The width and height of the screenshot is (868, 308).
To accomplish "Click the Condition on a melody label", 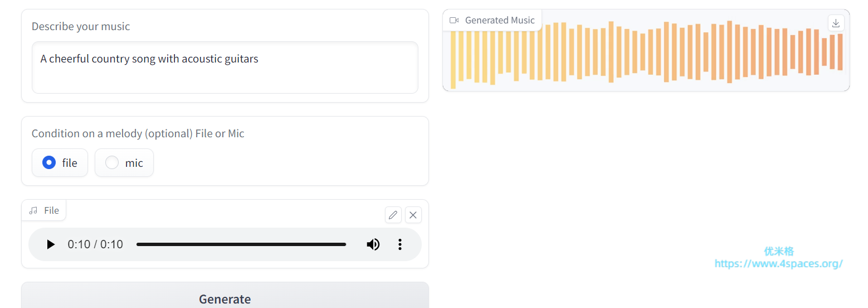I will (x=138, y=133).
